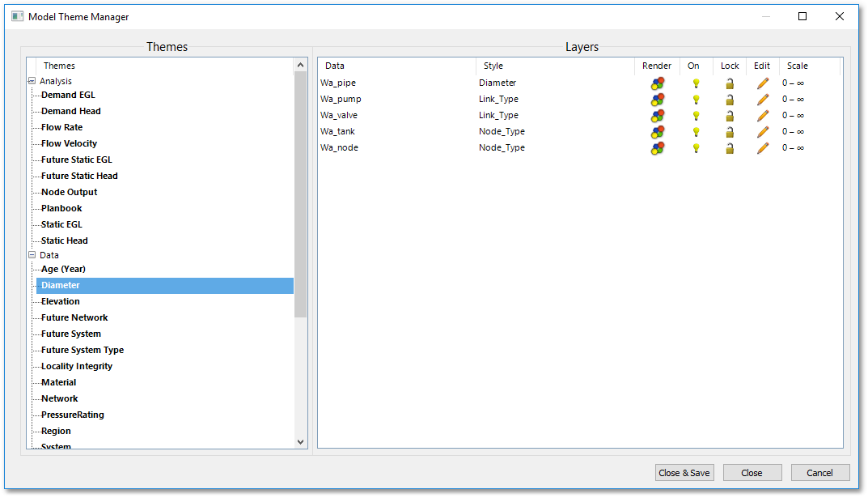Click the Cancel button
Image resolution: width=868 pixels, height=498 pixels.
(819, 473)
